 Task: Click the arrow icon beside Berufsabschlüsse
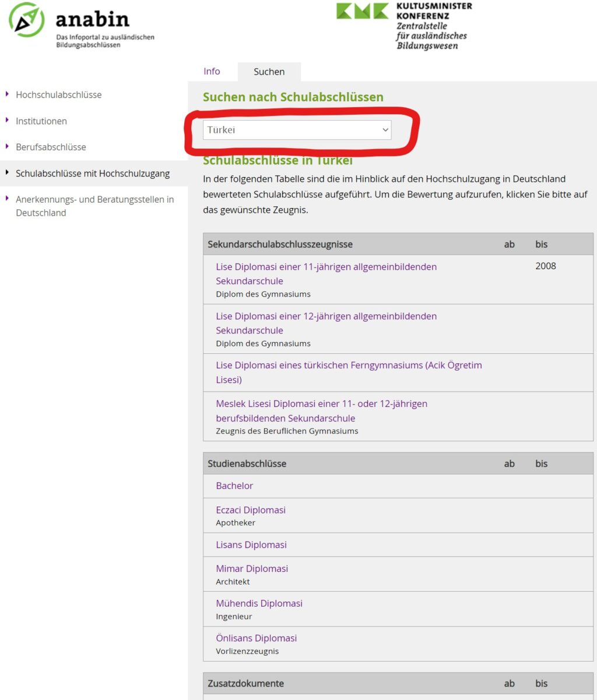7,147
